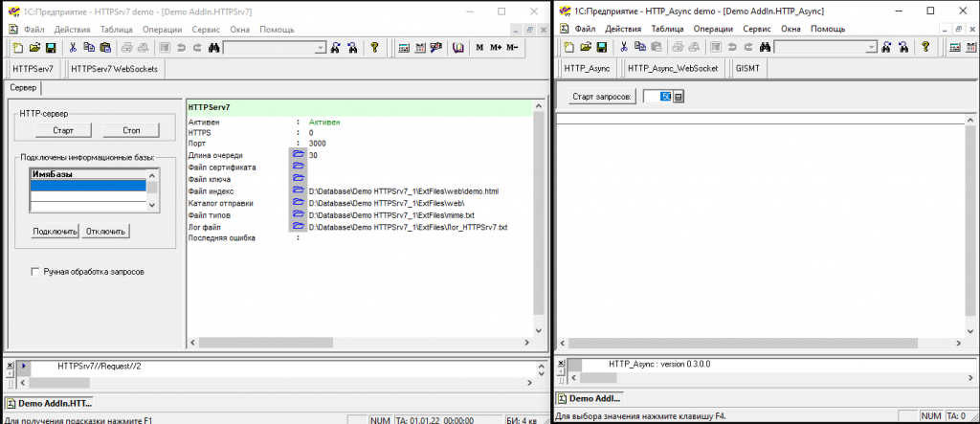Click find-previous binoculars icon in HTTPSrv7 toolbar
This screenshot has height=424, width=980.
click(x=352, y=47)
